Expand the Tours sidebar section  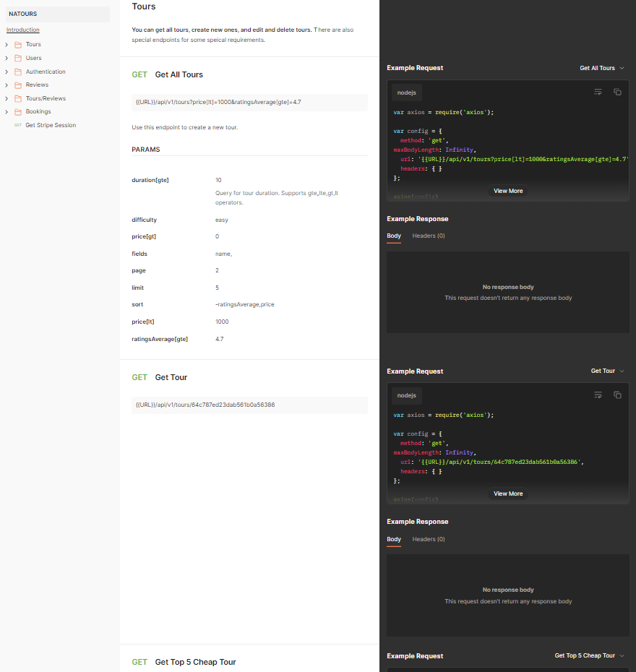(5, 44)
